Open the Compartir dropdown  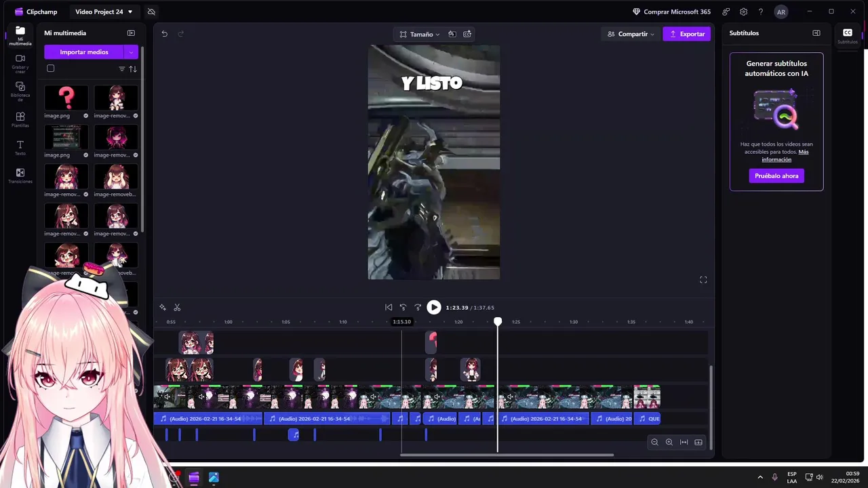coord(631,34)
